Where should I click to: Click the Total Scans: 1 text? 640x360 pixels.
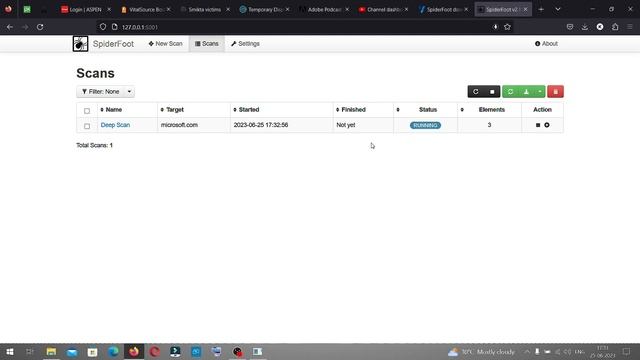pos(94,145)
